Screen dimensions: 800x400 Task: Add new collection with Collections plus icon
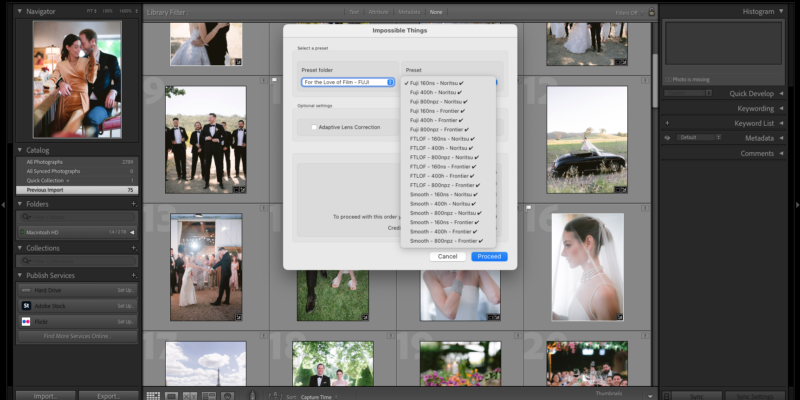click(134, 248)
